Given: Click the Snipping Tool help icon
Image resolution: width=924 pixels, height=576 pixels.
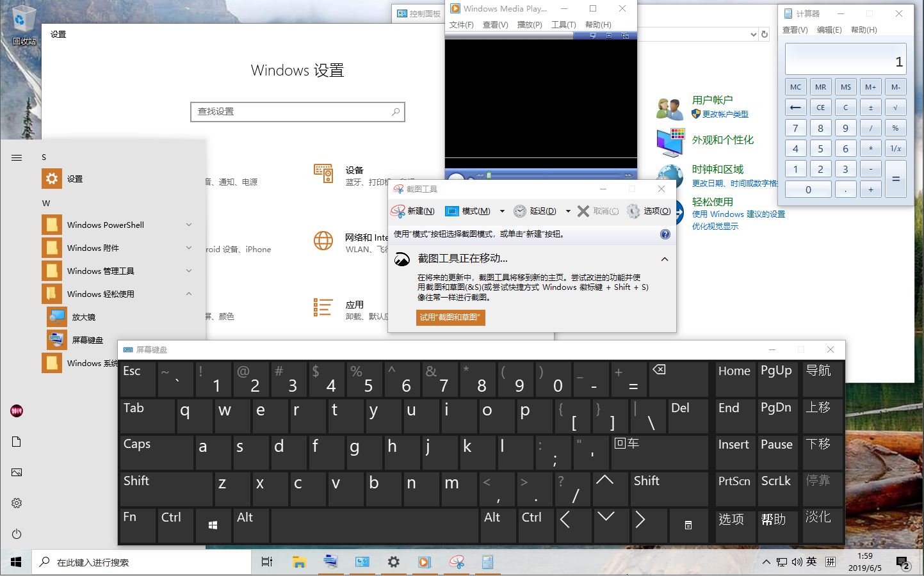Looking at the screenshot, I should (665, 234).
